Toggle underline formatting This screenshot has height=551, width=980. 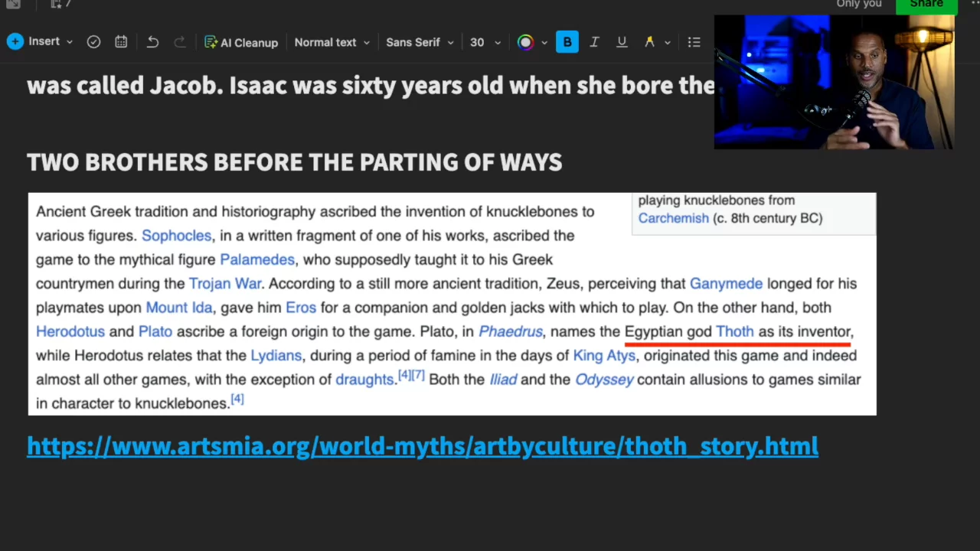pos(622,42)
